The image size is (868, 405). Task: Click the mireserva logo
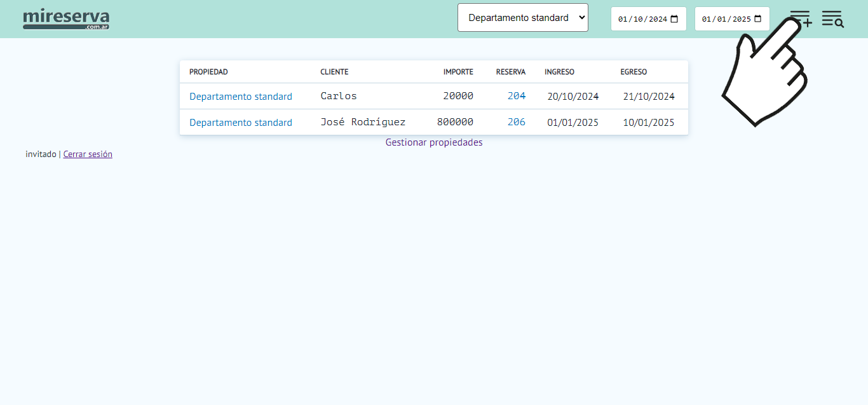66,19
